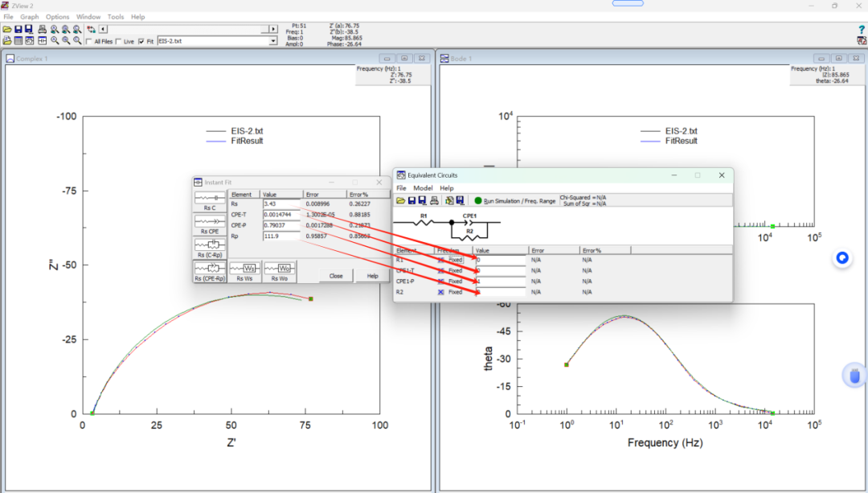Maximize the Complex 1 graph window
Image resolution: width=868 pixels, height=493 pixels.
(404, 58)
